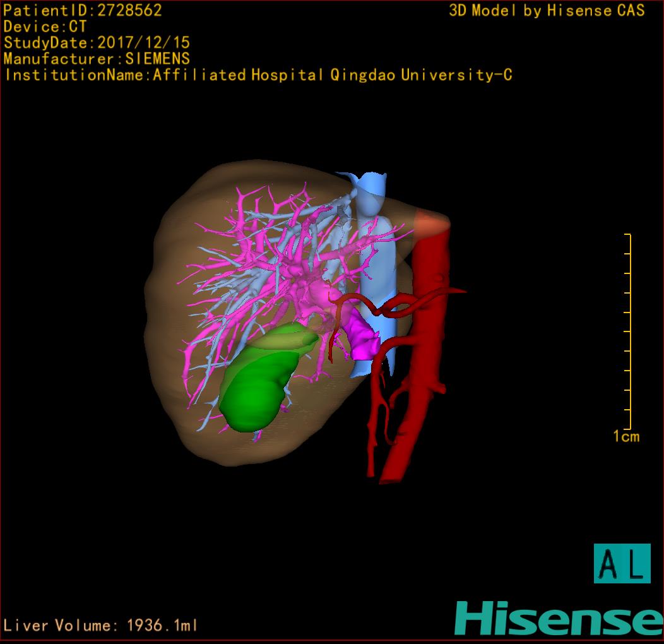The image size is (664, 644).
Task: Click the '1cm' scale label
Action: point(626,436)
